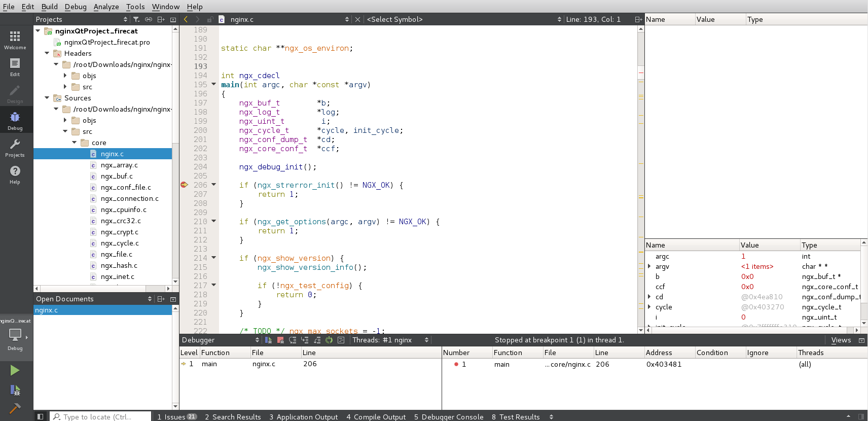The image size is (868, 421).
Task: Start debugging with the bug run icon
Action: (x=15, y=390)
